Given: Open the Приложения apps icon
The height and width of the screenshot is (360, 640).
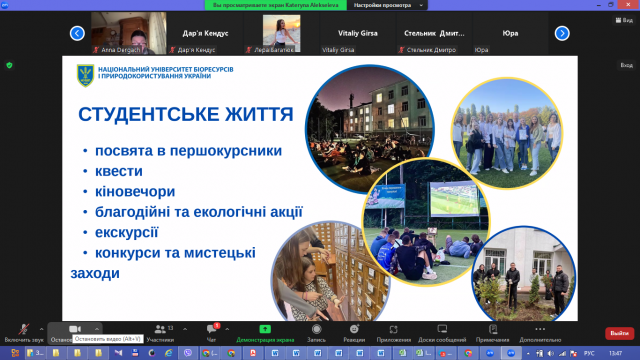Looking at the screenshot, I should click(x=393, y=329).
